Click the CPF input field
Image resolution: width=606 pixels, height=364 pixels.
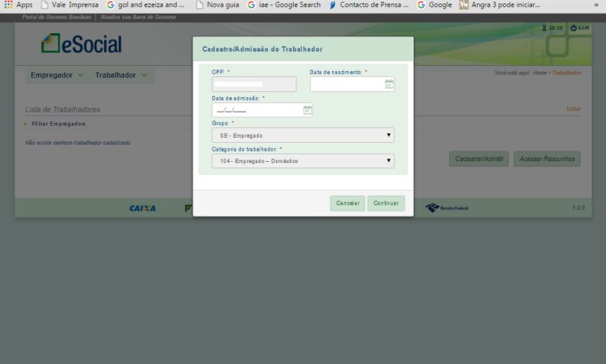tap(254, 84)
